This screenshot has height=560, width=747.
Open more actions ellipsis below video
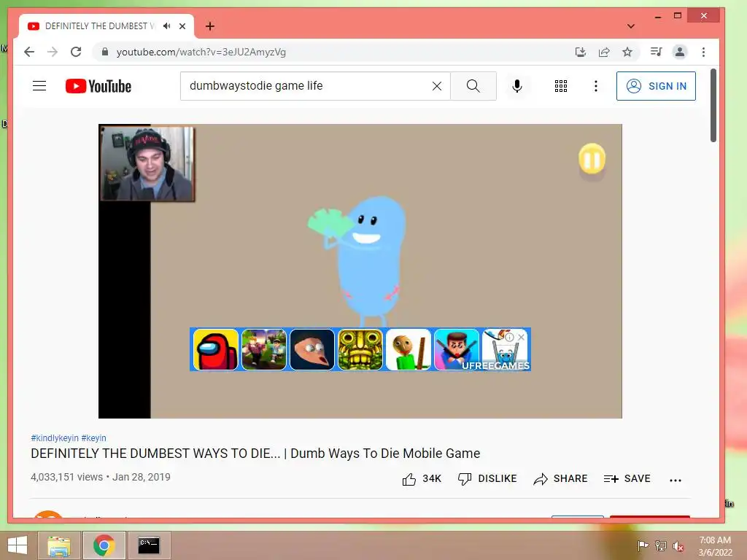click(x=676, y=480)
